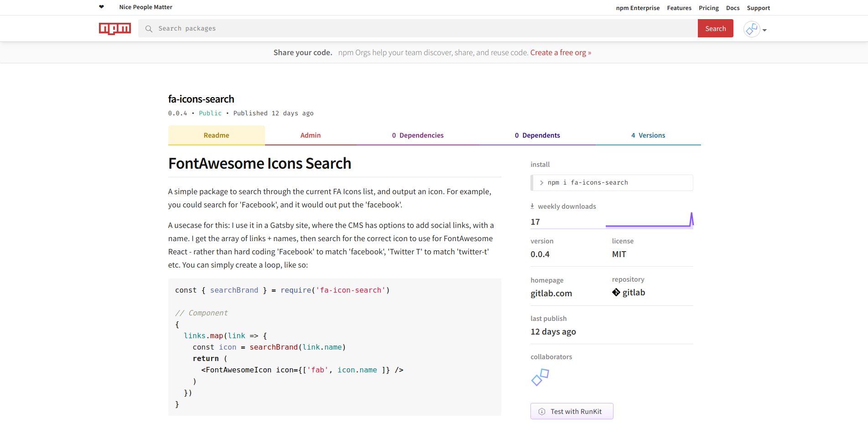Follow the Create a free org link
This screenshot has width=868, height=423.
pyautogui.click(x=560, y=52)
